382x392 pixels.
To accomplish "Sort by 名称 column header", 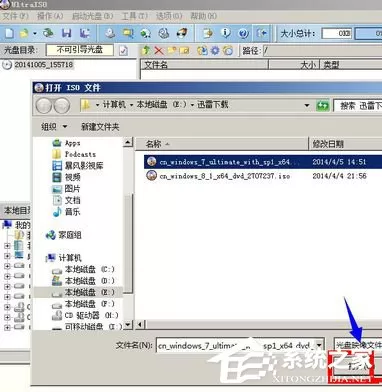I will click(x=222, y=144).
